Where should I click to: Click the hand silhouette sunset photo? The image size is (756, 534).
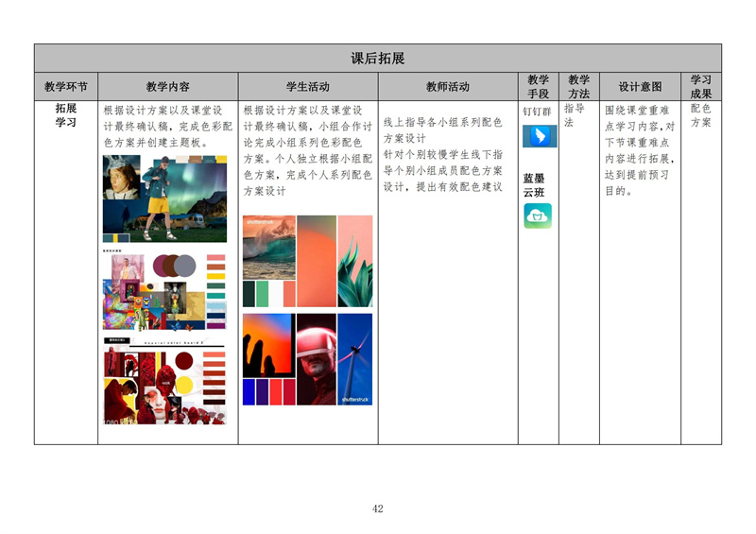point(269,345)
